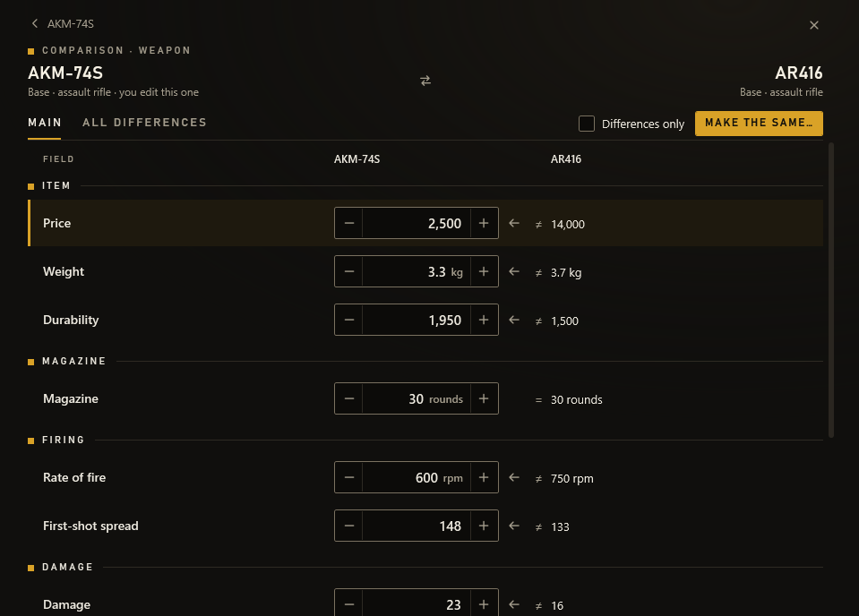The width and height of the screenshot is (859, 616).
Task: Copy AR416 Damage using the left arrow
Action: pos(514,604)
